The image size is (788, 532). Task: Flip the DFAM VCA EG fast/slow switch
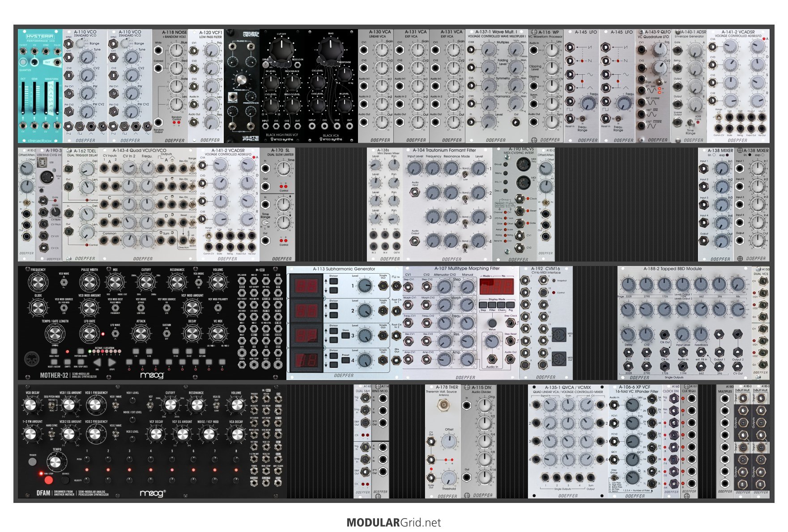pos(216,405)
